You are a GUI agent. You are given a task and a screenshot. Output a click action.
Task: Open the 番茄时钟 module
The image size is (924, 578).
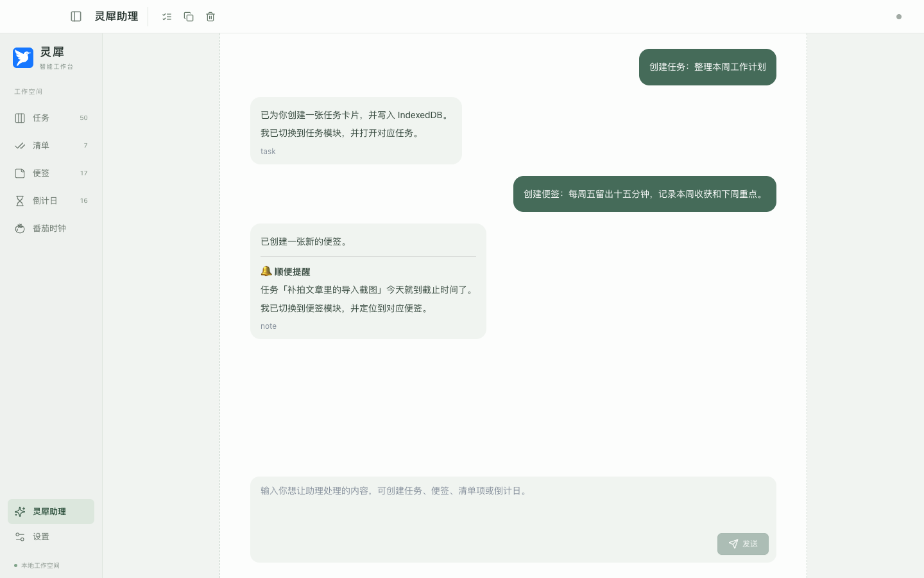pos(51,229)
